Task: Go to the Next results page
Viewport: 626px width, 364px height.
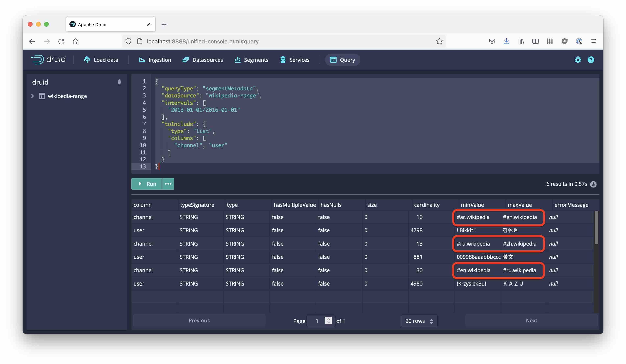Action: (x=531, y=321)
